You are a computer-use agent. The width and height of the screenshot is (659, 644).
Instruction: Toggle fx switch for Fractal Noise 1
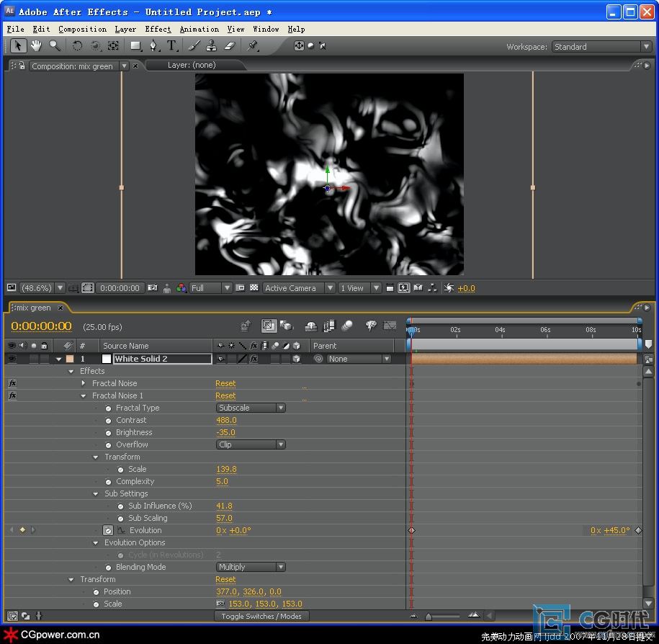[x=13, y=395]
